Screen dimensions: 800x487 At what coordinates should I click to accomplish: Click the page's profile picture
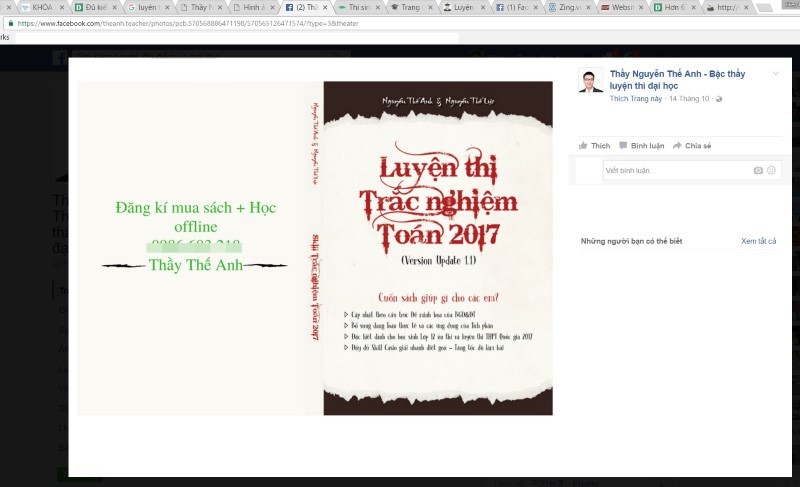[x=591, y=81]
